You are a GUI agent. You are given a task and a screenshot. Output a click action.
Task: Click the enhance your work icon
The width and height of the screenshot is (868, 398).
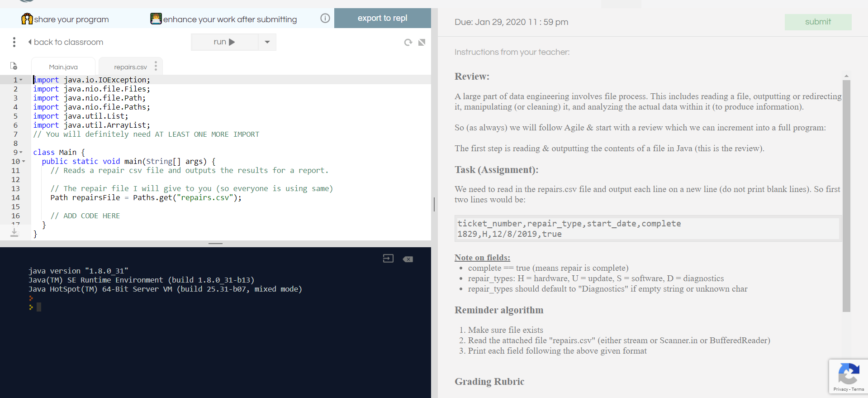[156, 19]
